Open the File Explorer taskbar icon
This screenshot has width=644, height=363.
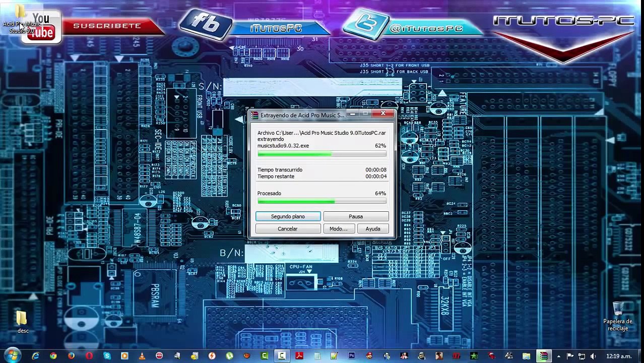click(527, 356)
